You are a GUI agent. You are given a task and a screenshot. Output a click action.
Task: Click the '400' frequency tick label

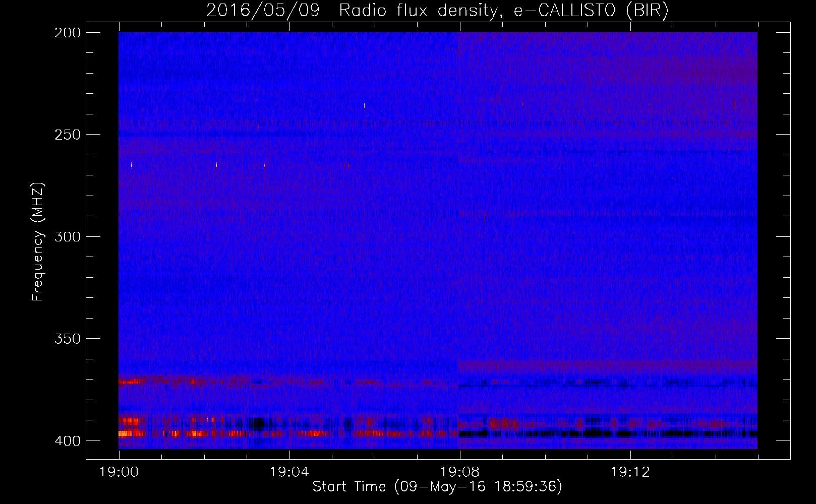68,440
